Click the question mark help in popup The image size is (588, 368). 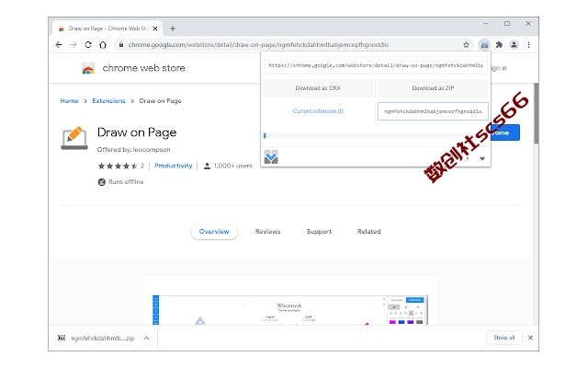pos(468,159)
